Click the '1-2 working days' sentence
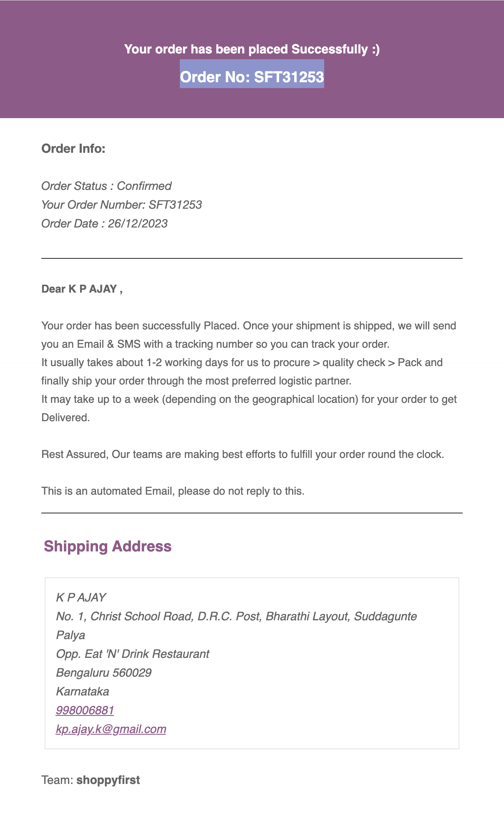 pos(242,362)
